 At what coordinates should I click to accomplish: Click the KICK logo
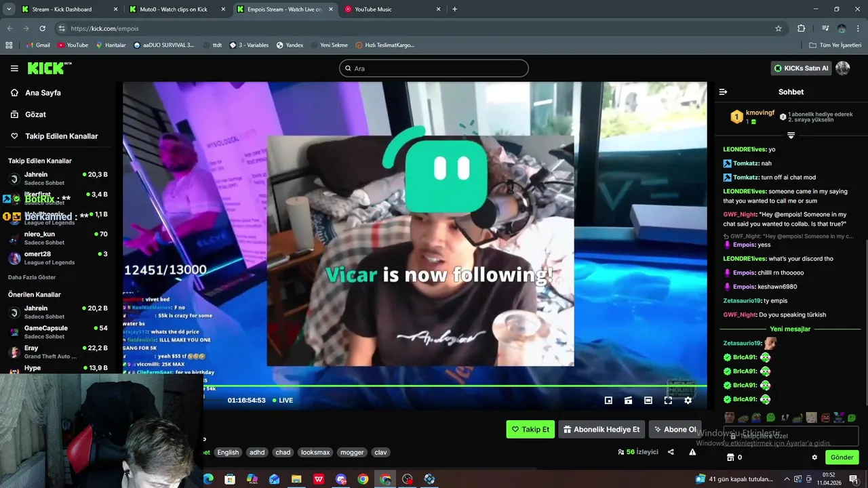(x=49, y=68)
